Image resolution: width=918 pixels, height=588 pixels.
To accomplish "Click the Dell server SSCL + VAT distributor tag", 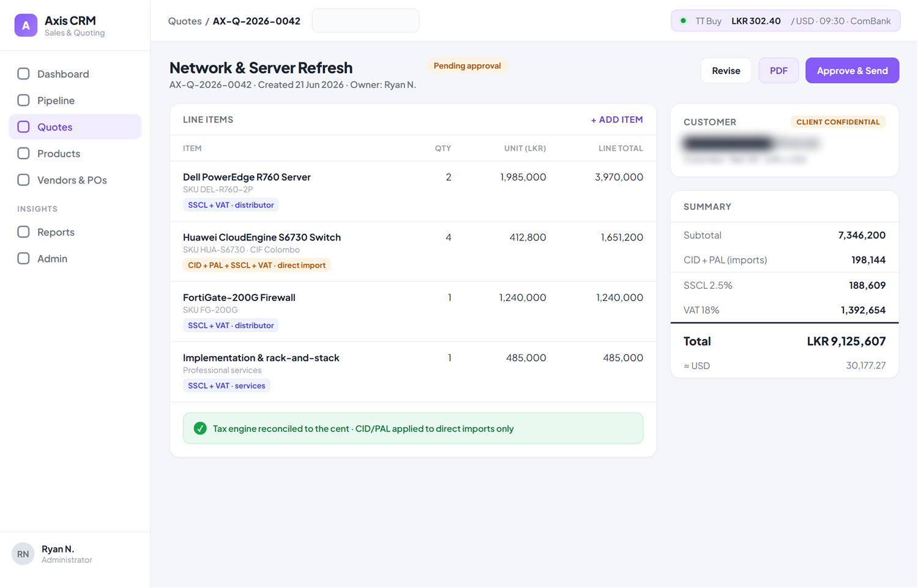I will click(x=231, y=205).
